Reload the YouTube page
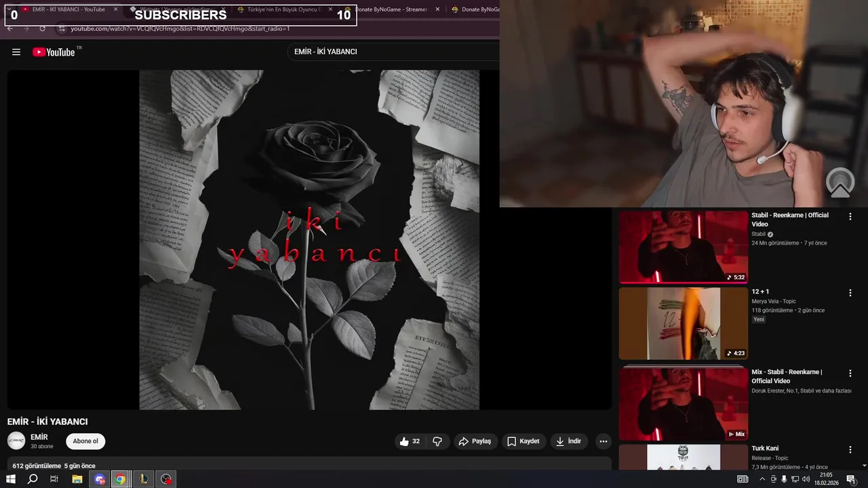The width and height of the screenshot is (868, 488). pos(42,28)
